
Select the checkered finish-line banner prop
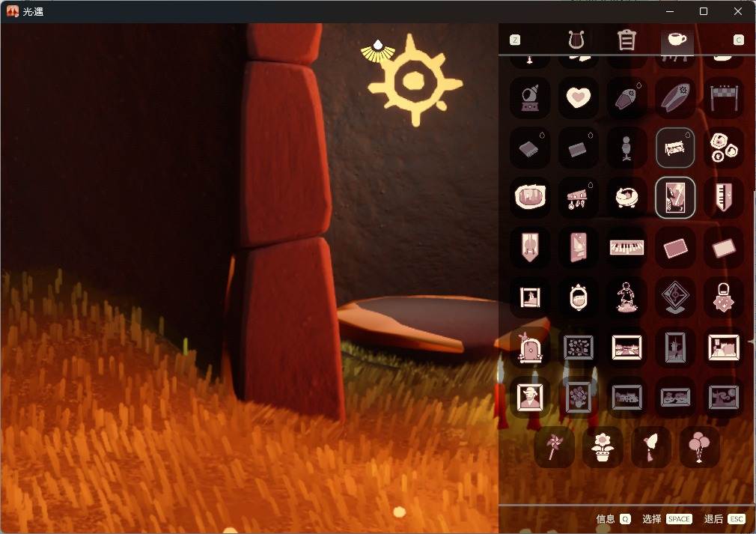[724, 98]
